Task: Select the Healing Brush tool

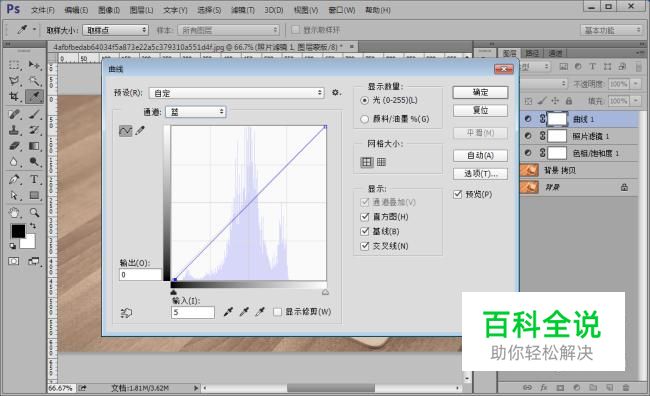Action: click(x=14, y=114)
